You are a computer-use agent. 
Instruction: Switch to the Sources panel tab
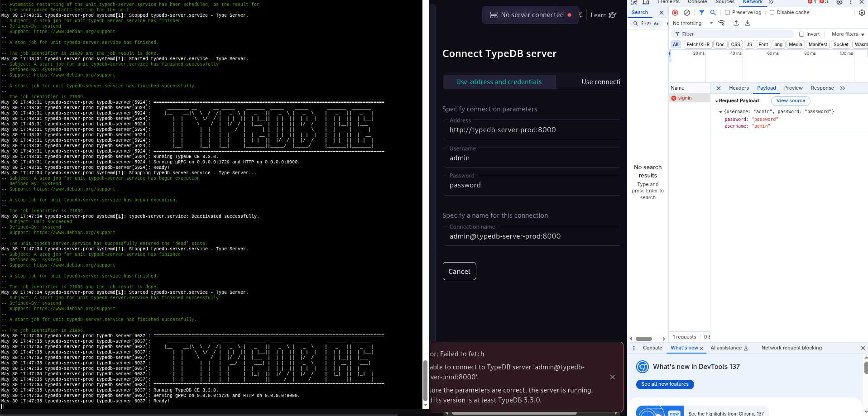(x=725, y=2)
